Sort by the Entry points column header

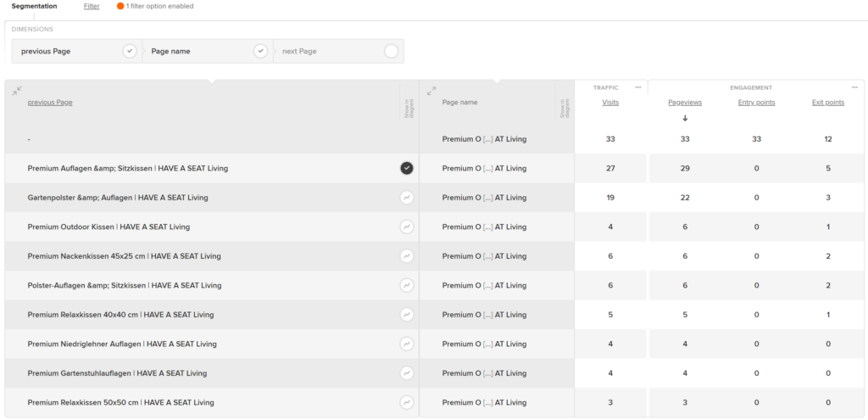(756, 103)
